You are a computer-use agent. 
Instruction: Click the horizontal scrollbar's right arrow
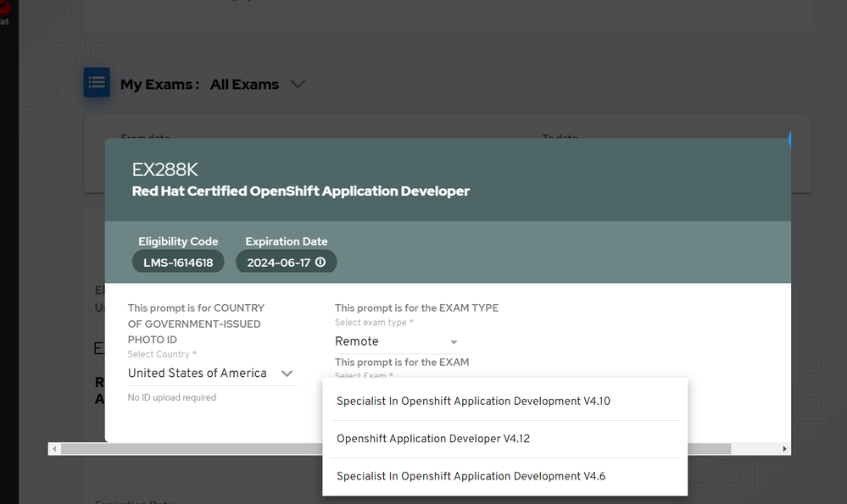click(784, 449)
